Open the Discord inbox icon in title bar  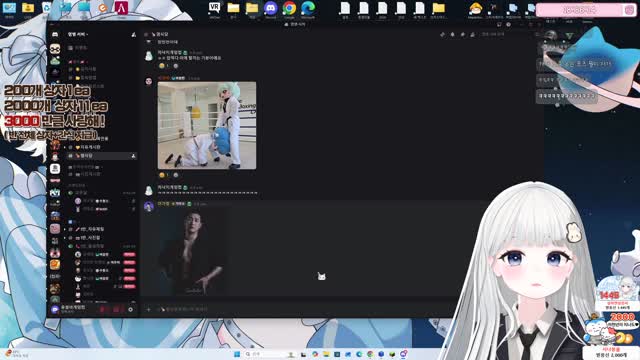click(499, 24)
